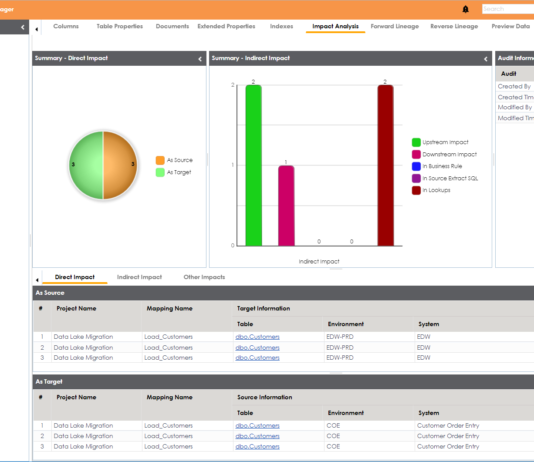Open dbo.Customers link in As Target row 1
Image resolution: width=534 pixels, height=462 pixels.
tap(257, 426)
